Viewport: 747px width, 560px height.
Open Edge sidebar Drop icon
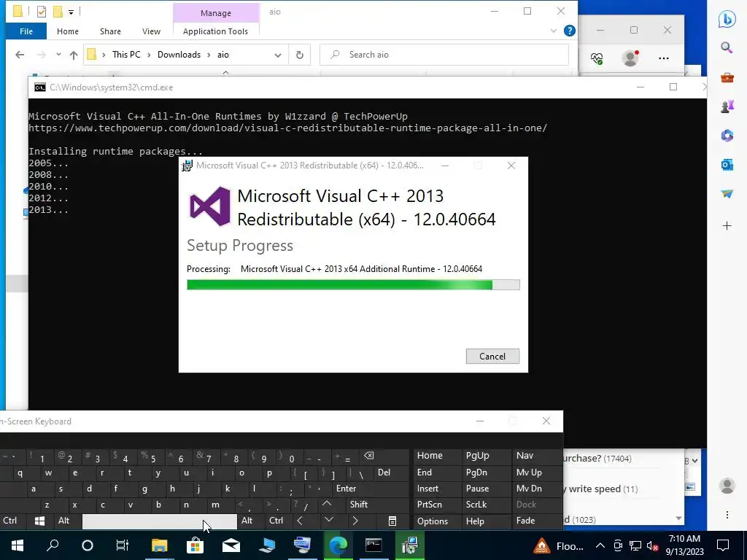[727, 194]
